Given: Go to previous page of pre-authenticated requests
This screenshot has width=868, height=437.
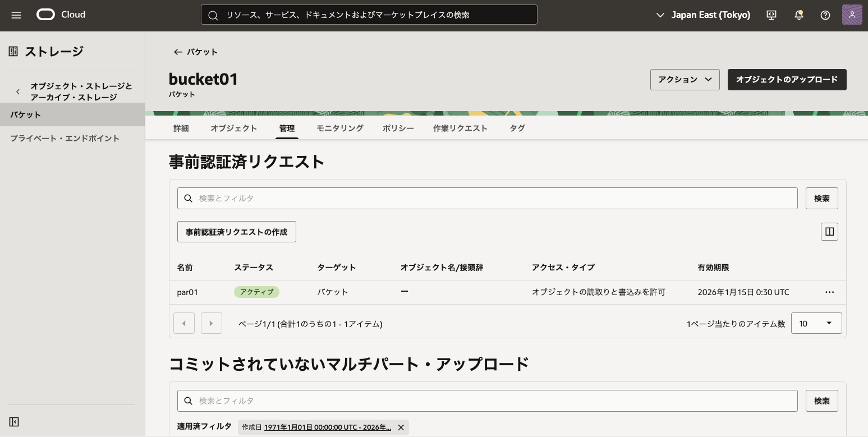Looking at the screenshot, I should (x=184, y=323).
